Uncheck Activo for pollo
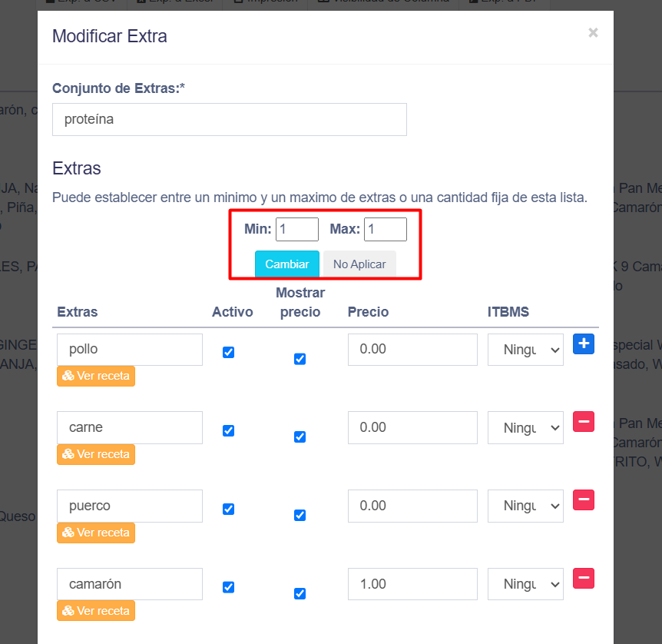 228,352
